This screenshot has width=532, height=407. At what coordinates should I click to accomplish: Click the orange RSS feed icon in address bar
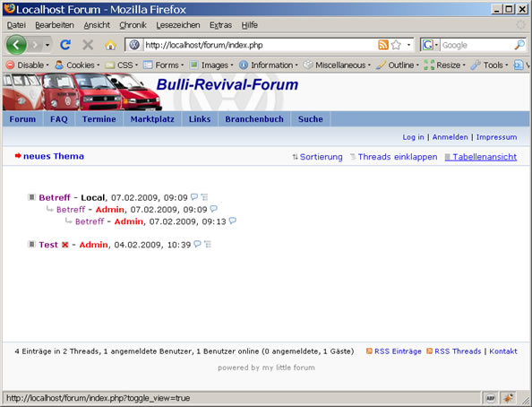coord(383,45)
